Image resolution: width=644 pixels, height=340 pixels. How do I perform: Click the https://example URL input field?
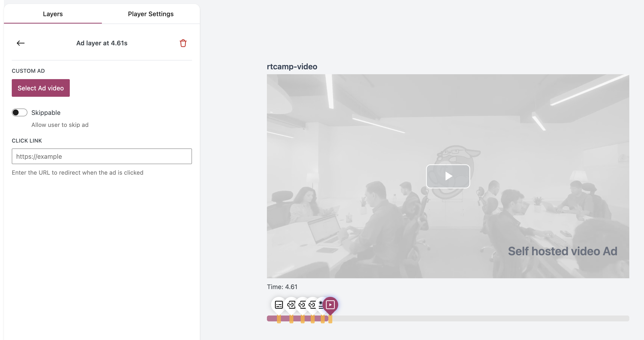tap(102, 156)
